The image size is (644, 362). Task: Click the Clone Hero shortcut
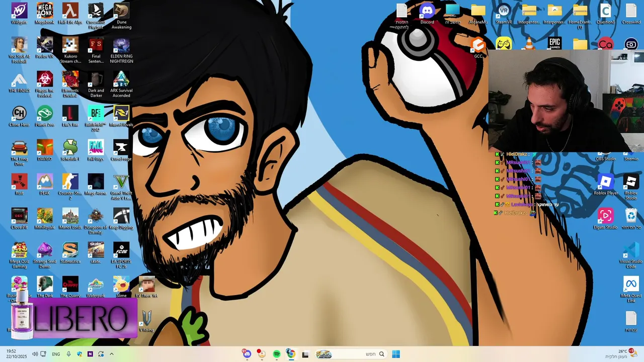[x=19, y=116]
